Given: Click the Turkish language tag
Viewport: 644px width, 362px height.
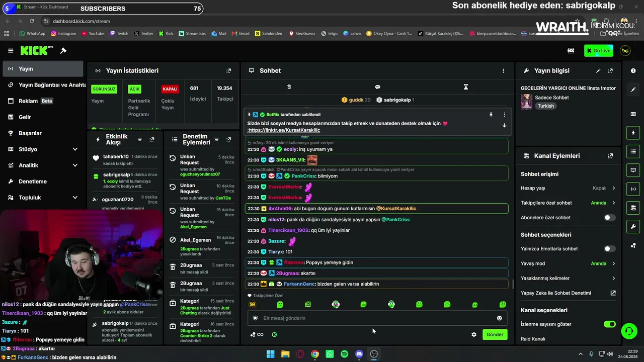Looking at the screenshot, I should (x=545, y=106).
